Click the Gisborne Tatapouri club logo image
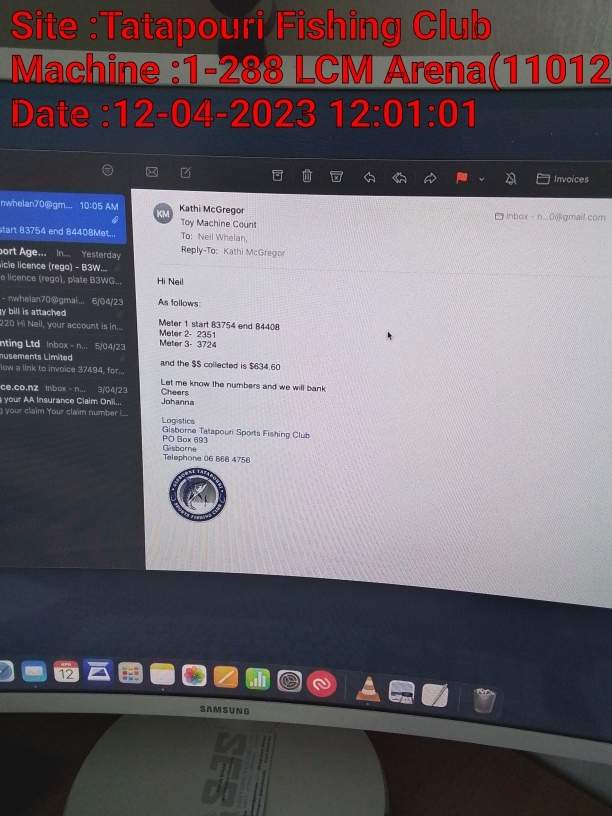Viewport: 612px width, 816px height. pos(197,495)
